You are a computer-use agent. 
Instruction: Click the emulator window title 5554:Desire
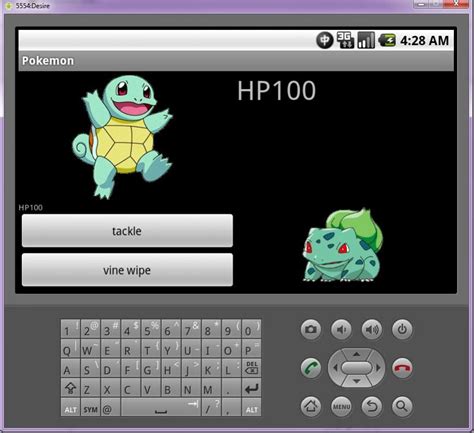[x=33, y=6]
